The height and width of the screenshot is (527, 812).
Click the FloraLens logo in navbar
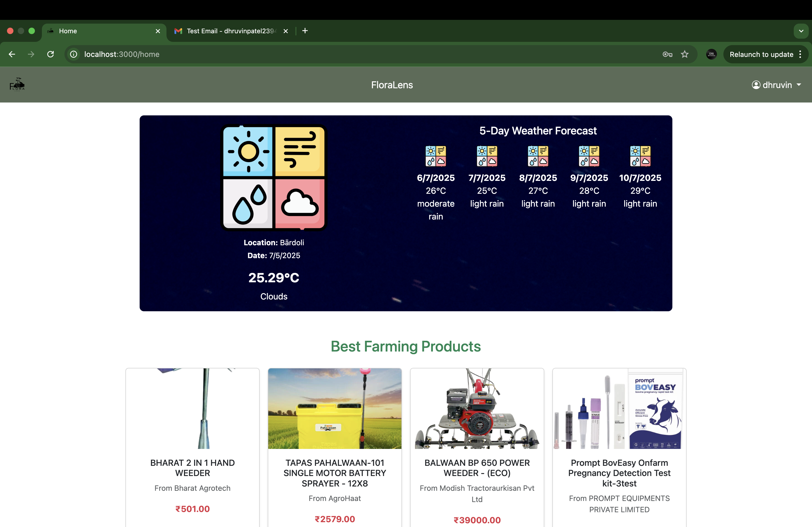(17, 85)
